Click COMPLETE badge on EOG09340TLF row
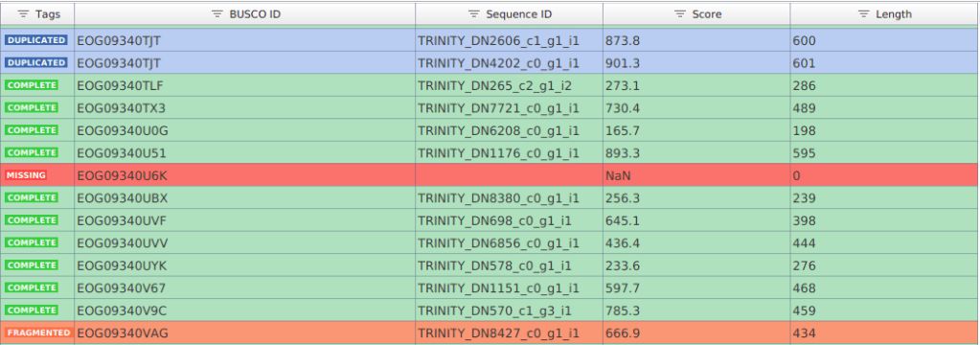980x345 pixels. 32,85
